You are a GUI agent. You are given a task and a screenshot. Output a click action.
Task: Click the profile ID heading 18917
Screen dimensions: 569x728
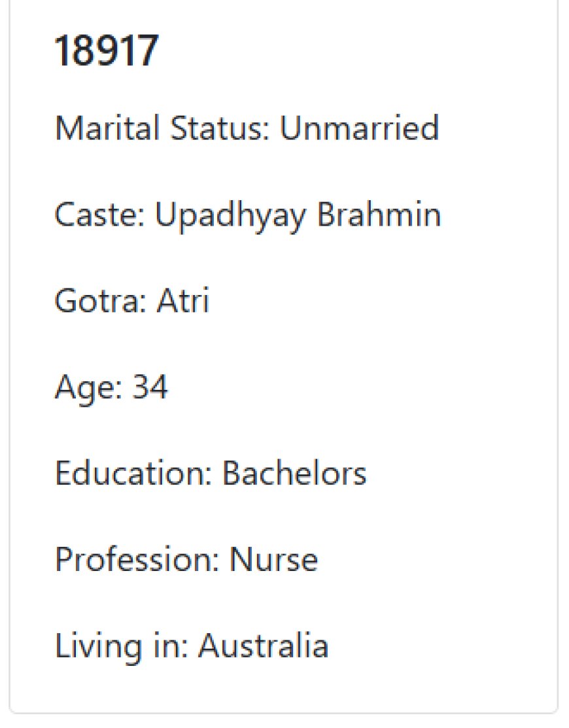pyautogui.click(x=107, y=50)
